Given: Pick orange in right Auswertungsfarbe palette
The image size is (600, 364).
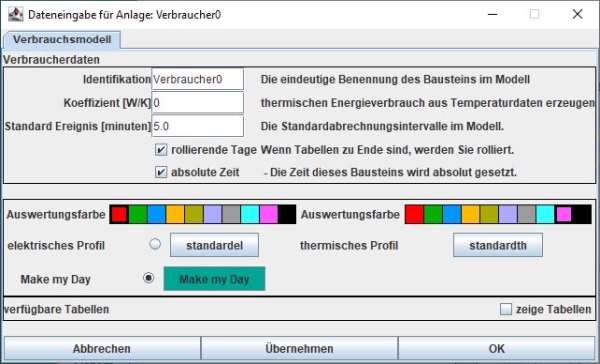Looking at the screenshot, I should coord(471,214).
